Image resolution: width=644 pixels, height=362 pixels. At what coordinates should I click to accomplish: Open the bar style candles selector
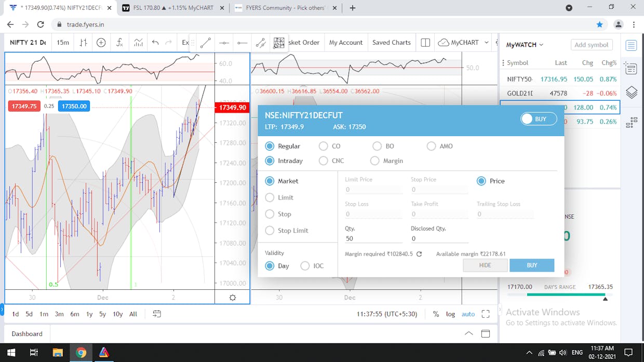pos(83,43)
